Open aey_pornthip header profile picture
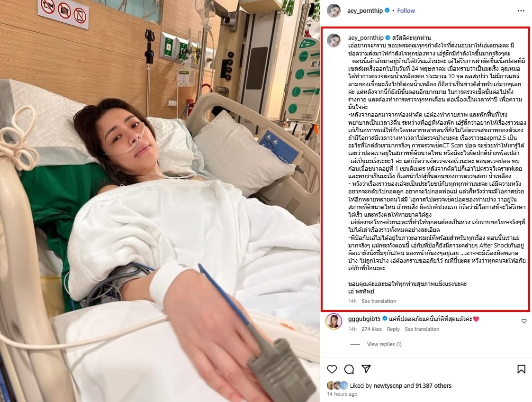The height and width of the screenshot is (402, 532). click(334, 10)
